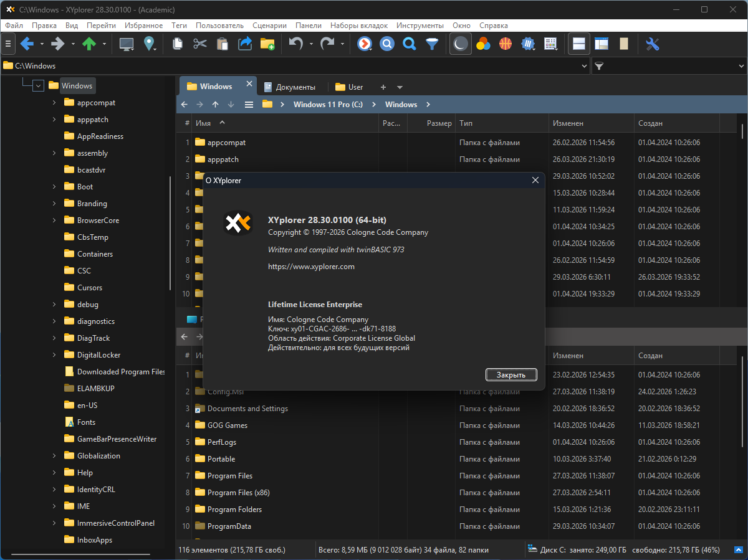The height and width of the screenshot is (560, 748).
Task: Sort by the Изменен column header
Action: point(568,123)
